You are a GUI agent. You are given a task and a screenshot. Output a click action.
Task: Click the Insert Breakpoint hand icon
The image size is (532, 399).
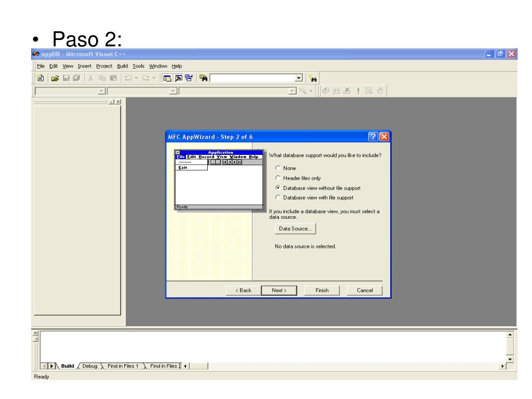[x=380, y=91]
